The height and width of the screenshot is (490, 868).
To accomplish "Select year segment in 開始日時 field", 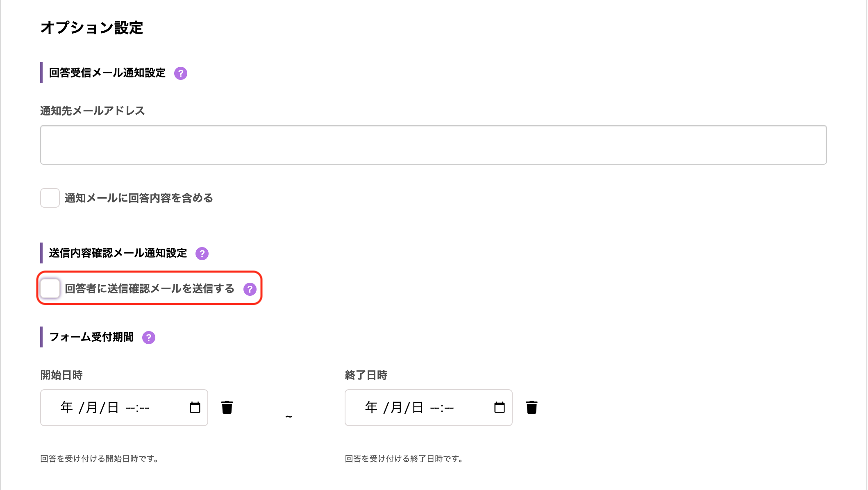I will point(66,408).
